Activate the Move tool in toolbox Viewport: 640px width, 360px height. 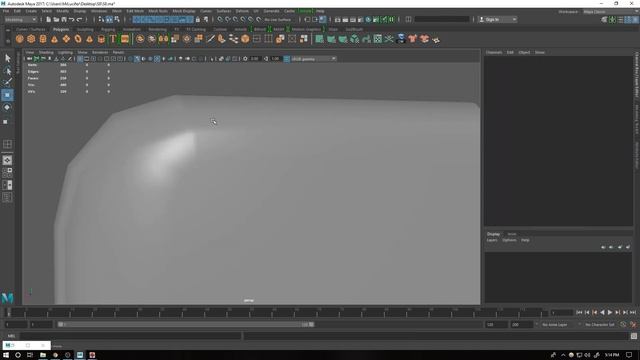7,95
